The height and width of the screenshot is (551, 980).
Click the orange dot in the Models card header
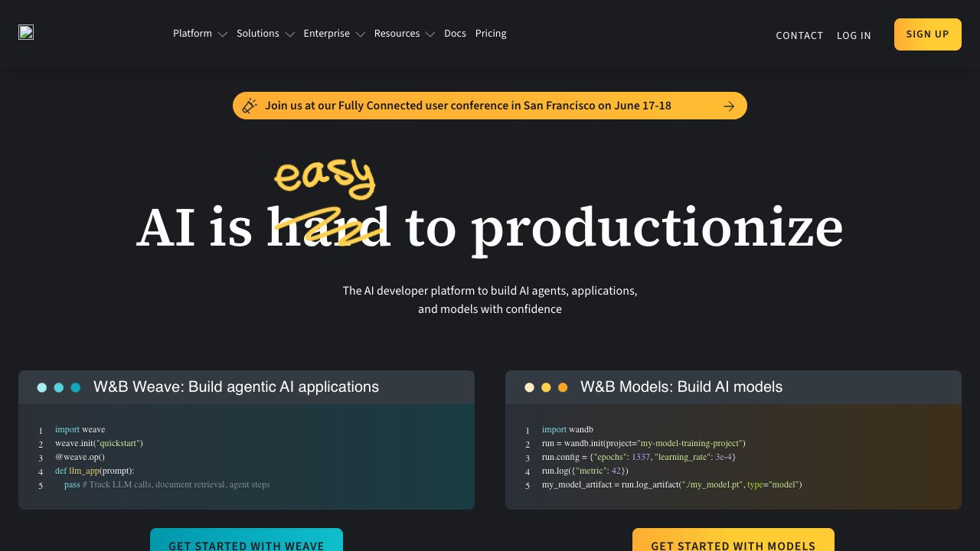[x=563, y=388]
